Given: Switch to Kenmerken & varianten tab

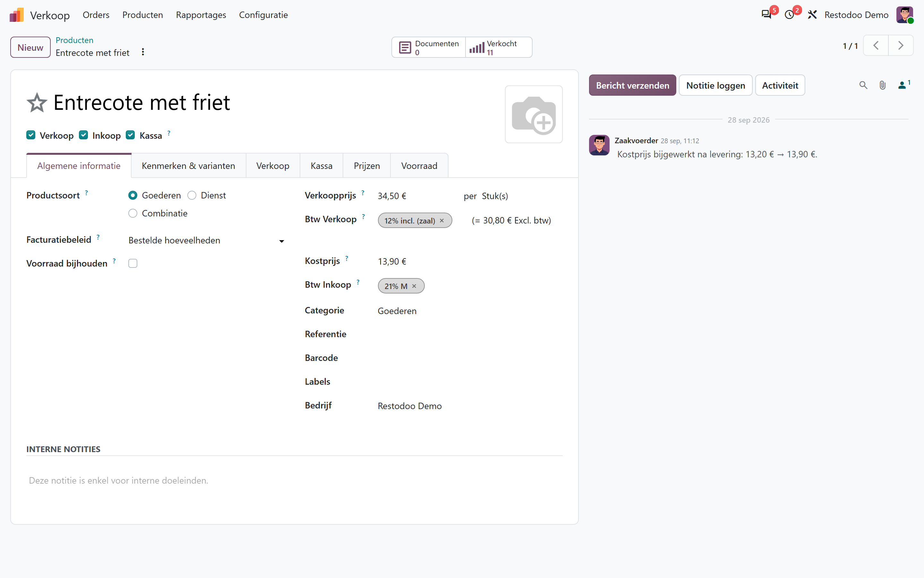Looking at the screenshot, I should [x=188, y=165].
